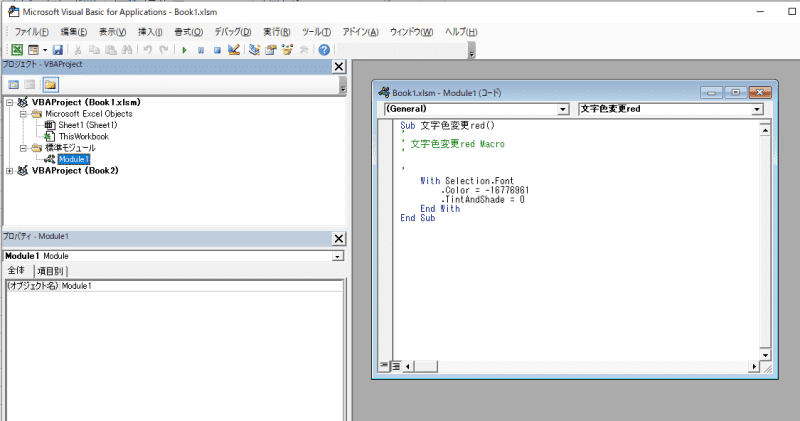Click Full Module View button
800x421 pixels.
click(396, 366)
